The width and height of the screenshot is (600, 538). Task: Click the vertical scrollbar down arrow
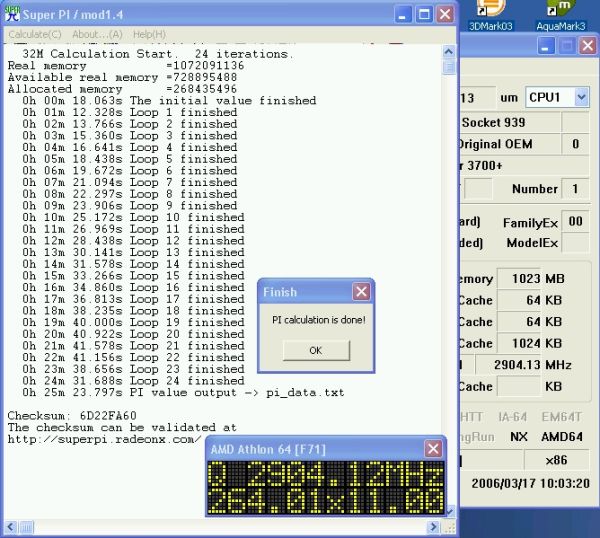450,510
